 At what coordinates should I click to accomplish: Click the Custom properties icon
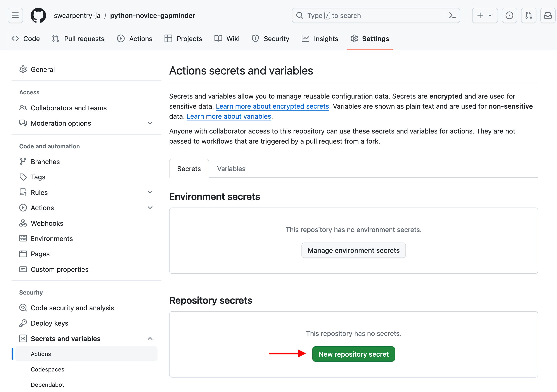[x=23, y=269]
